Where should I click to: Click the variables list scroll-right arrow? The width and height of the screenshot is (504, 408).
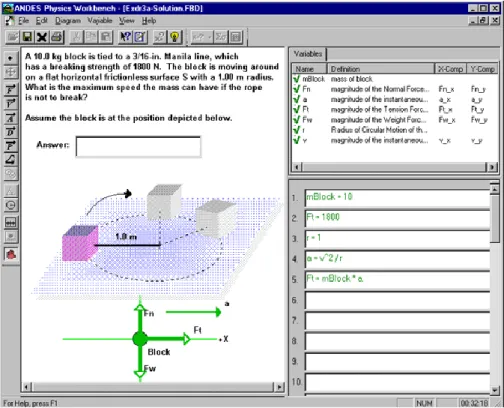click(492, 167)
